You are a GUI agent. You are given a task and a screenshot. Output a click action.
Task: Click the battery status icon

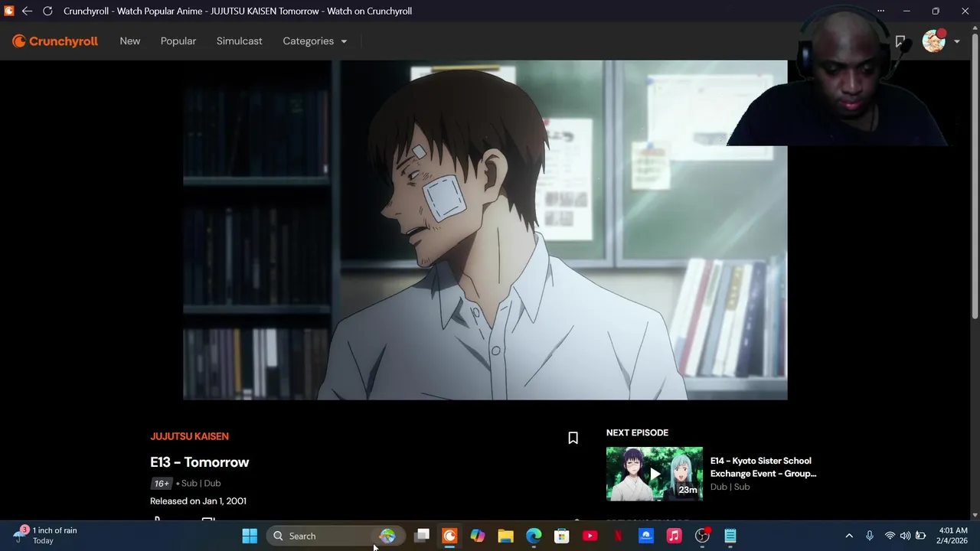(x=920, y=536)
